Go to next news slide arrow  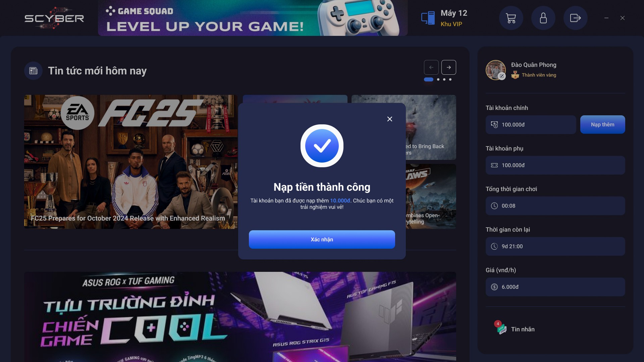click(x=448, y=67)
